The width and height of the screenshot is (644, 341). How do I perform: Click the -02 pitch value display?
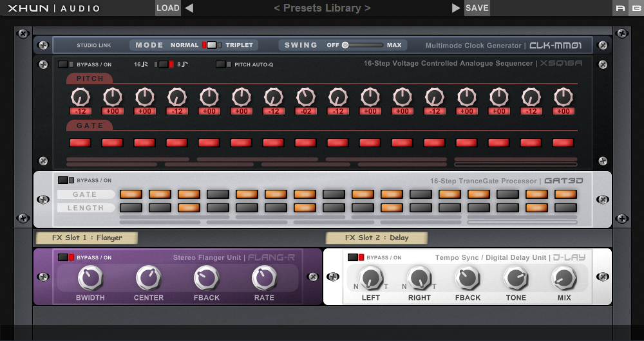(x=306, y=111)
